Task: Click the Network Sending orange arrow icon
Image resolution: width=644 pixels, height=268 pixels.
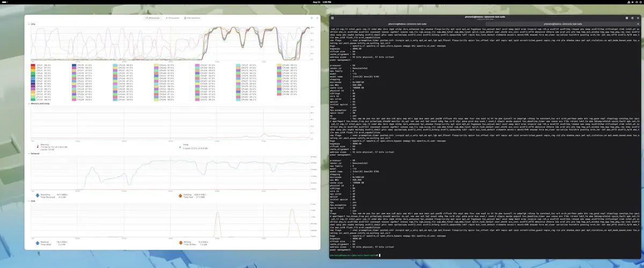Action: tap(180, 195)
